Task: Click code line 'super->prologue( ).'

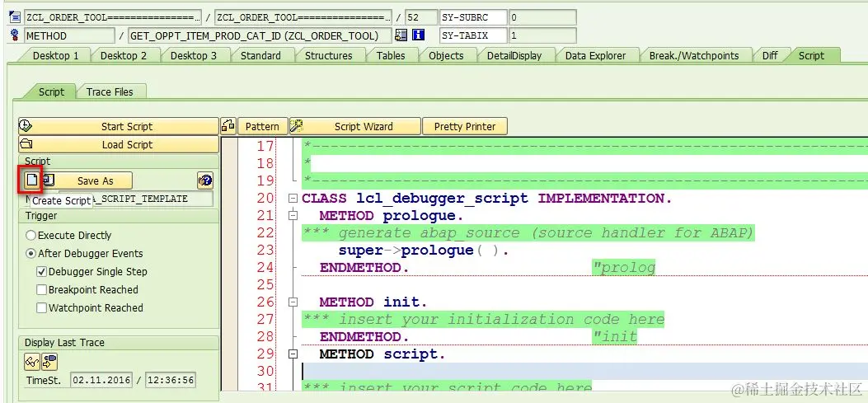Action: coord(424,251)
